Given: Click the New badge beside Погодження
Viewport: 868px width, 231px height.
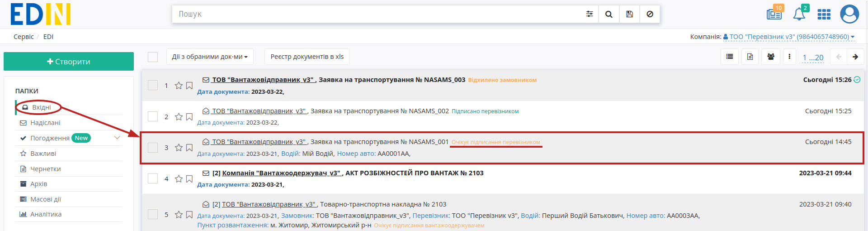Looking at the screenshot, I should coord(81,138).
